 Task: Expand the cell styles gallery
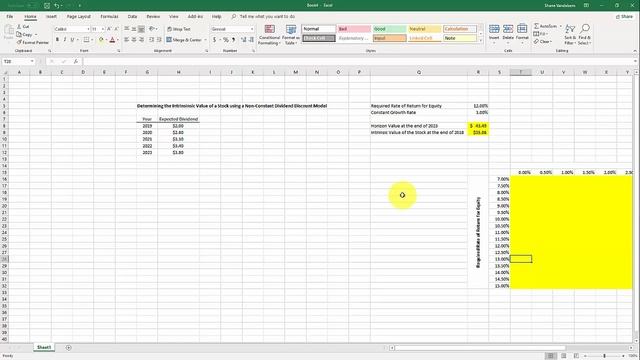[x=480, y=41]
